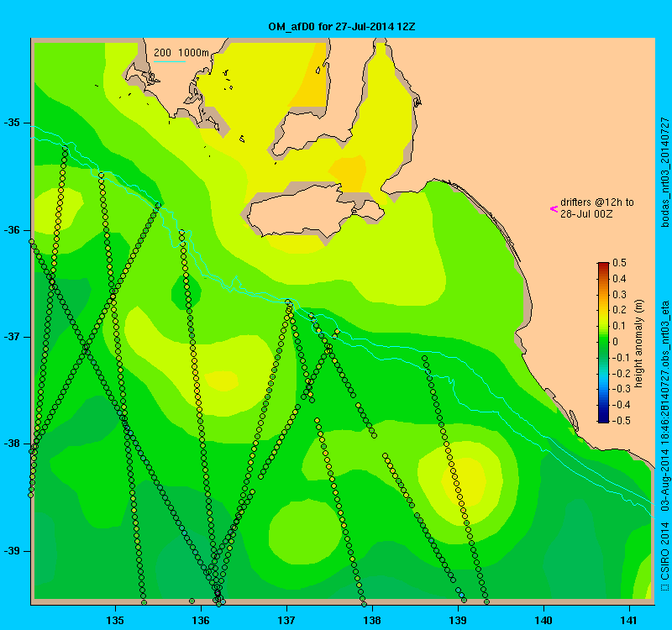Click the 0 colorbar tick label

click(616, 342)
